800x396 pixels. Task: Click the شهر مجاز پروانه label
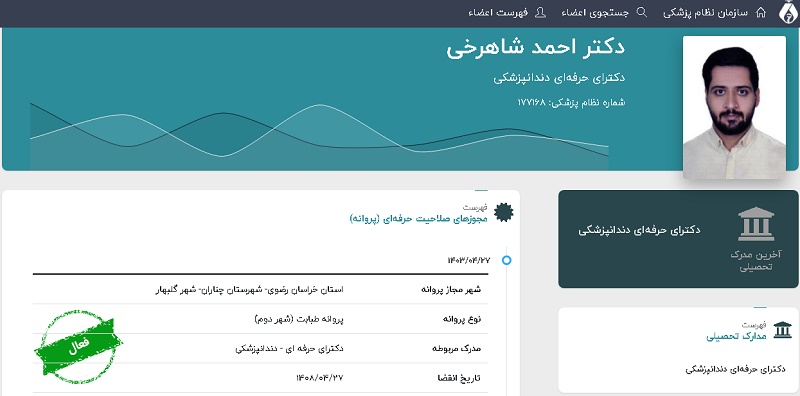tap(451, 290)
